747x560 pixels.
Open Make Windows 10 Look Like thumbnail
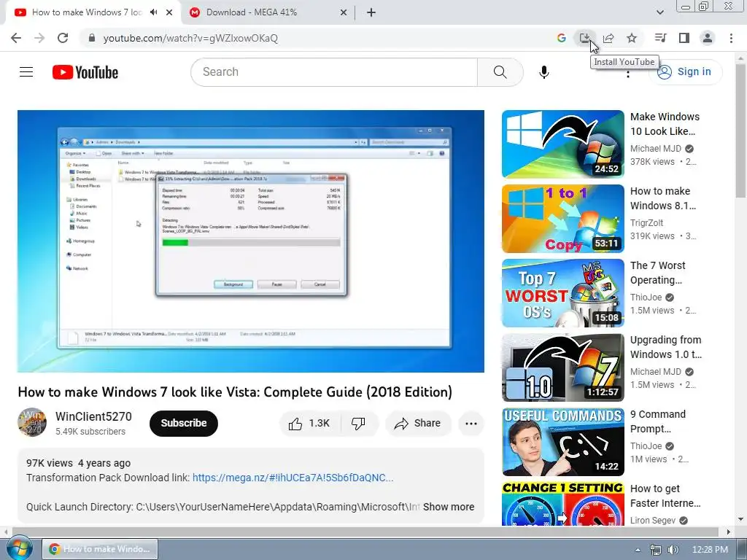coord(562,144)
